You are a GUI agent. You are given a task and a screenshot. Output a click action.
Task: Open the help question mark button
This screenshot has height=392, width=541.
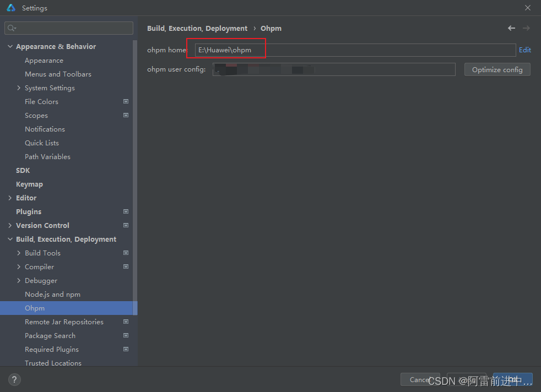[14, 379]
